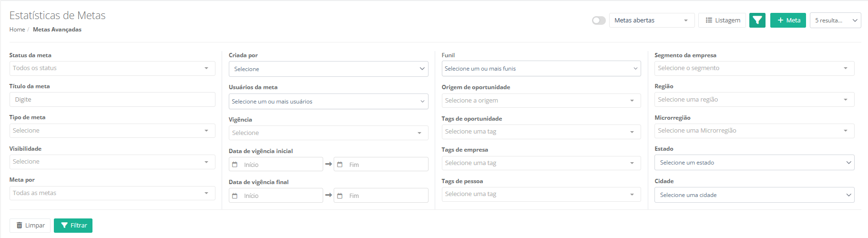Click the list icon on Listagem button
Viewport: 868px width, 238px height.
[x=709, y=21]
